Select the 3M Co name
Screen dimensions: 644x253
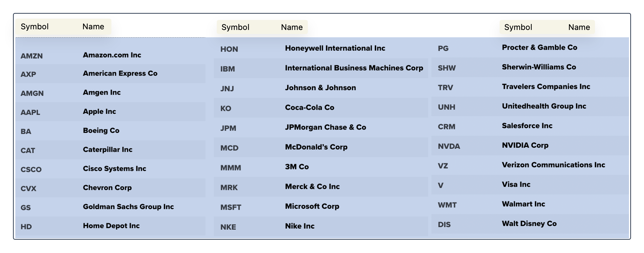coord(297,167)
